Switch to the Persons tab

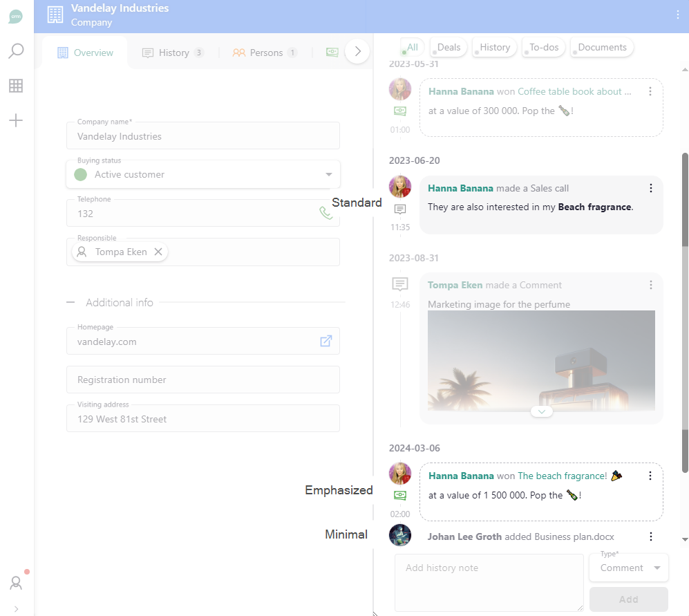(x=265, y=53)
